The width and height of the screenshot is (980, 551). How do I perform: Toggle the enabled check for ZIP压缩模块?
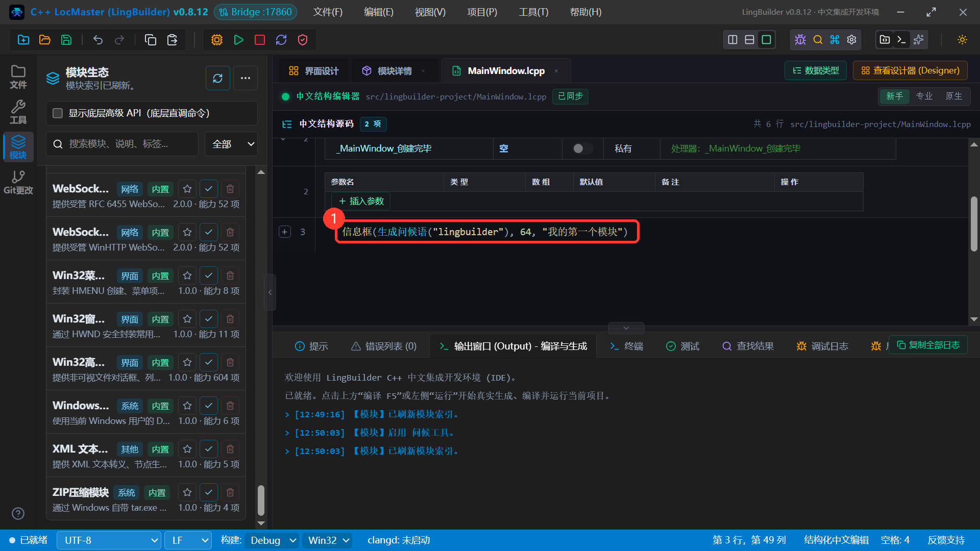(x=209, y=492)
